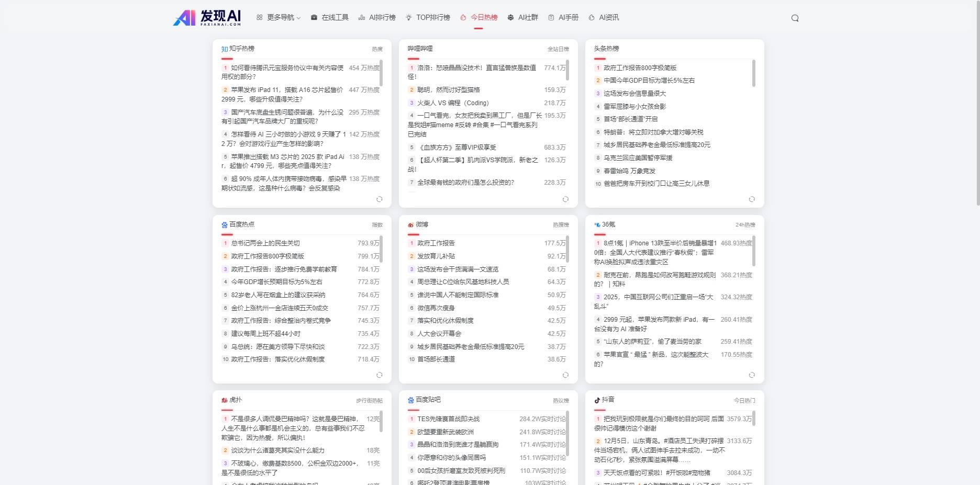
Task: Click the 百度热点 paw icon
Action: (x=225, y=224)
